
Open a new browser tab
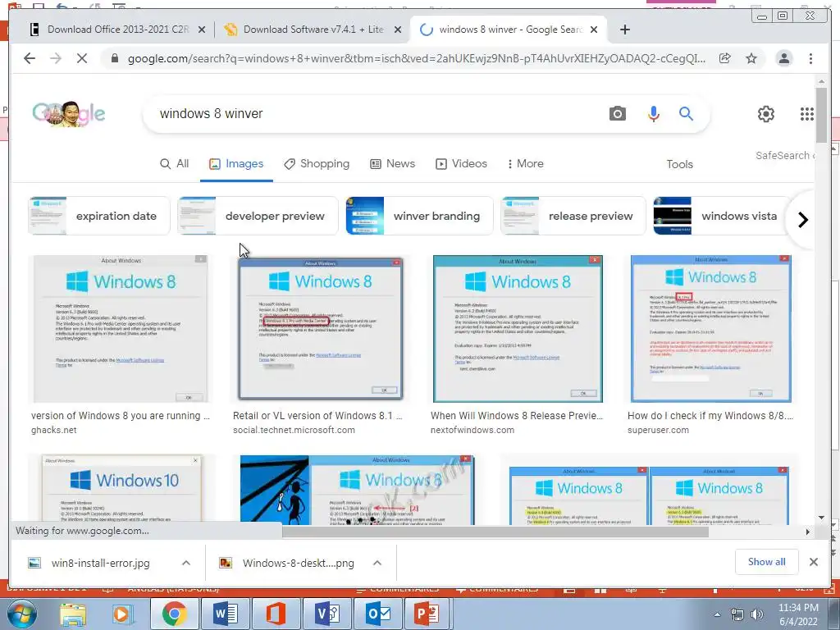click(624, 30)
